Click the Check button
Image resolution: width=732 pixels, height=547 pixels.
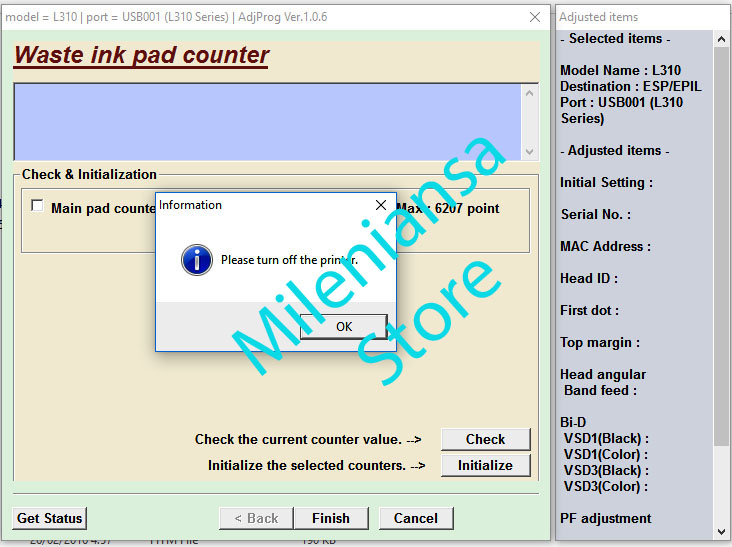[x=486, y=439]
